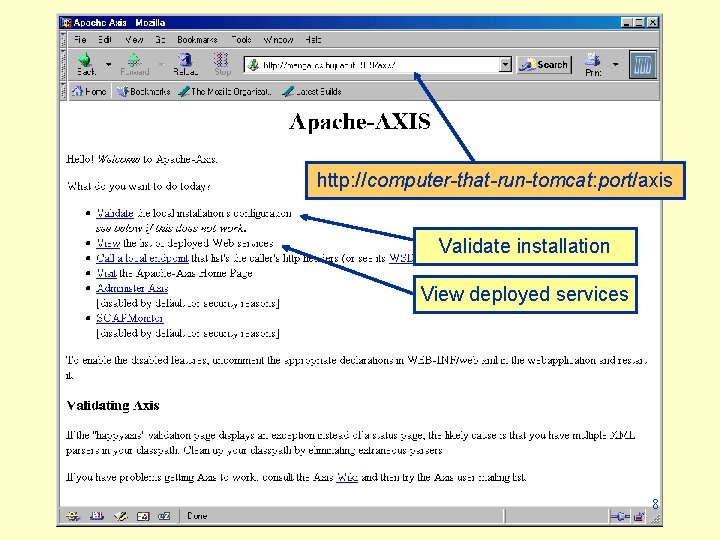Click the page proxy icon in address bar
The height and width of the screenshot is (540, 720).
(x=253, y=65)
